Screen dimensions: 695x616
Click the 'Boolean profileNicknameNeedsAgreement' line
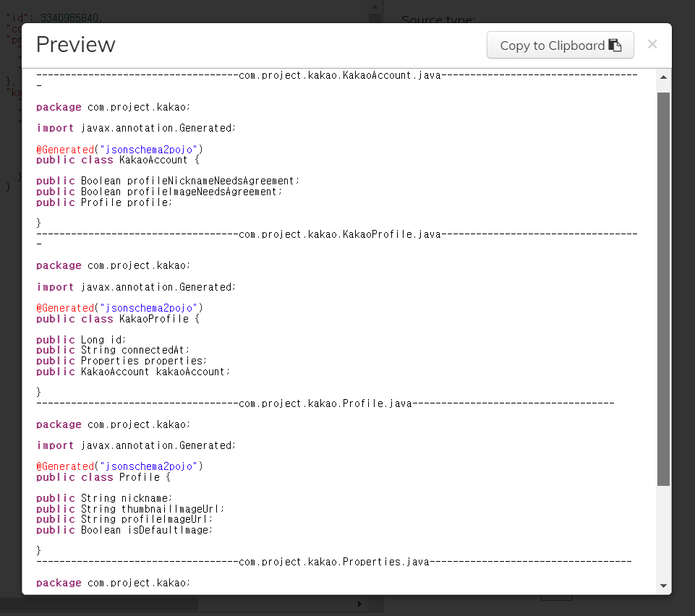[x=168, y=181]
